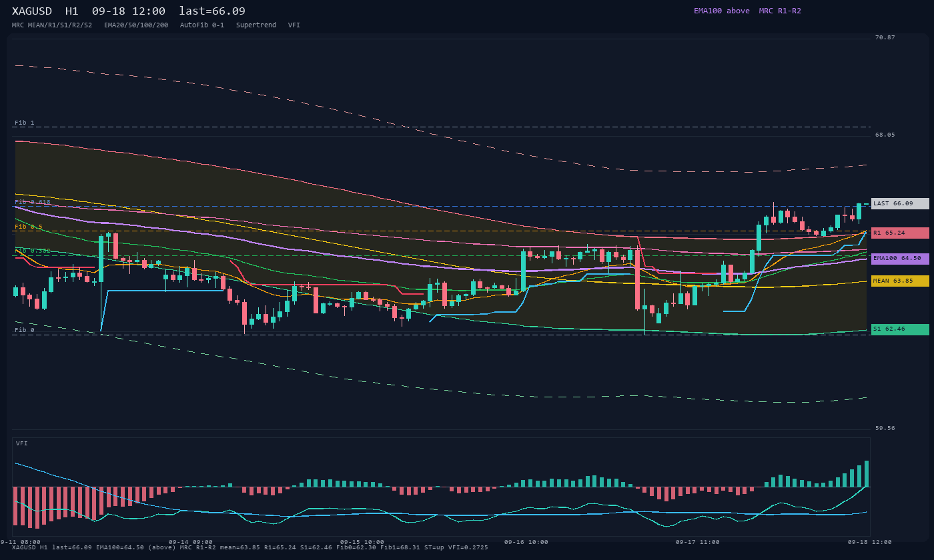
Task: Click the 'Fib 0' level label
Action: [x=25, y=330]
